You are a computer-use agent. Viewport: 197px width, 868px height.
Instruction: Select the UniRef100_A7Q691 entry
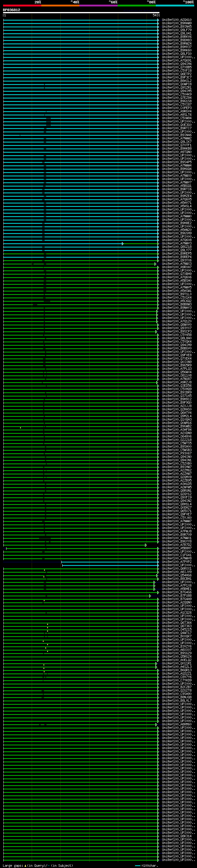(x=176, y=61)
